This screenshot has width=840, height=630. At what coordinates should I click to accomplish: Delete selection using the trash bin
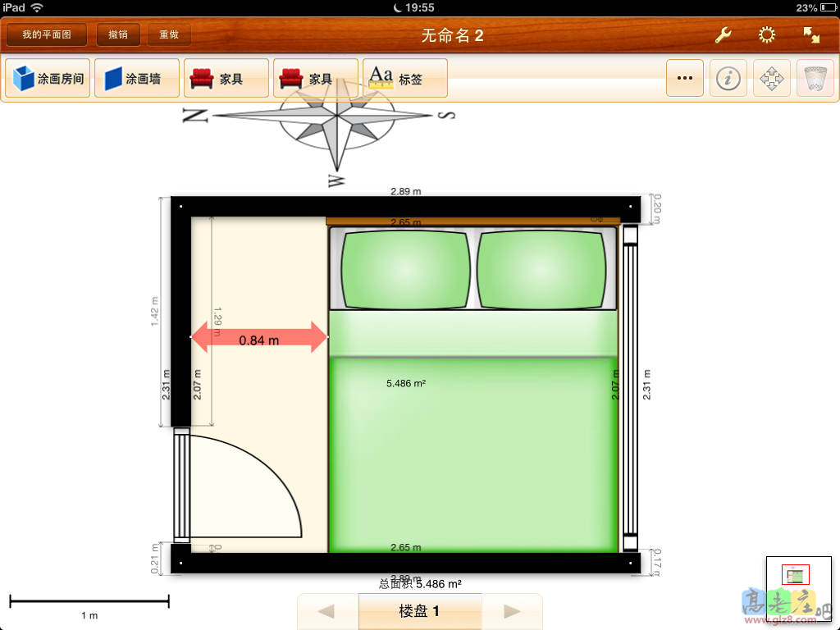(815, 79)
